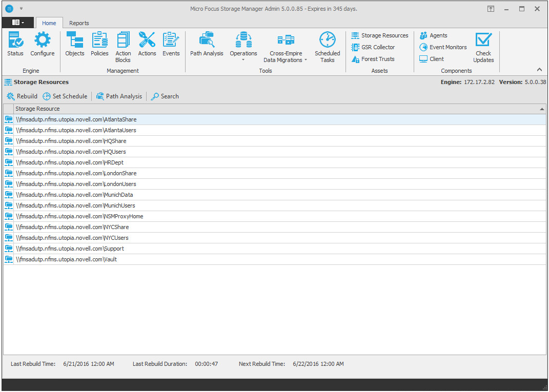Select the HRDept storage resource row
Viewport: 549px width, 392px height.
70,162
